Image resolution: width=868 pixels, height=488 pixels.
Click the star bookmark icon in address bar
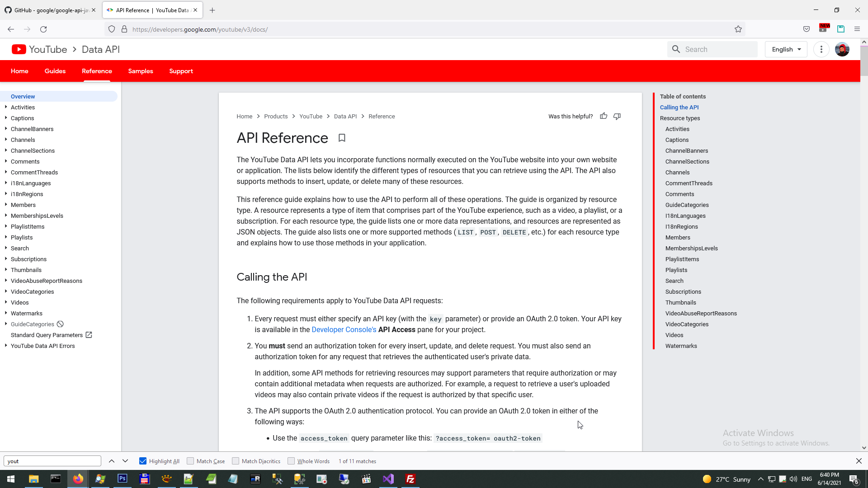click(738, 29)
